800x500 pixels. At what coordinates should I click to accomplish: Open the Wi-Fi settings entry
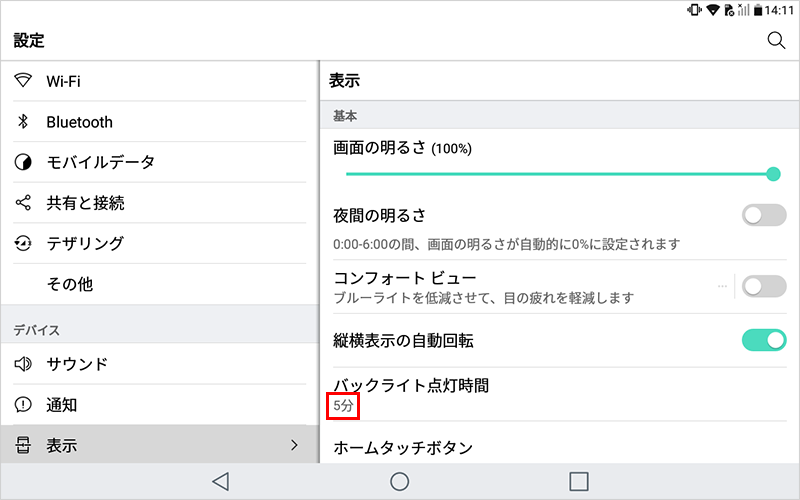pyautogui.click(x=160, y=81)
